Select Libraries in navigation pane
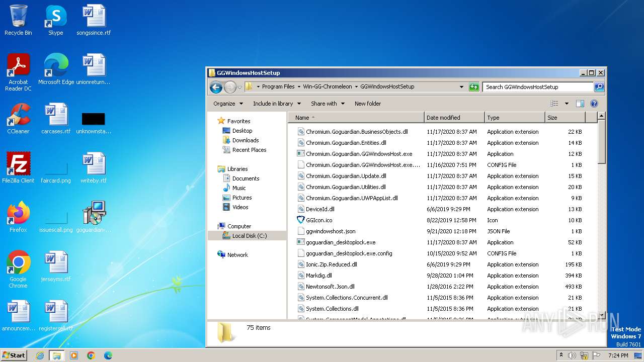The image size is (644, 362). (237, 169)
